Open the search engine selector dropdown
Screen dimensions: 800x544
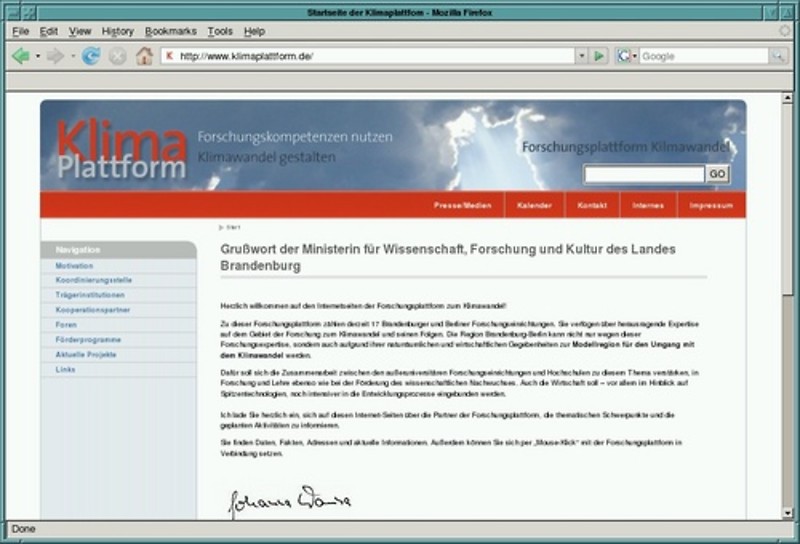[x=635, y=56]
